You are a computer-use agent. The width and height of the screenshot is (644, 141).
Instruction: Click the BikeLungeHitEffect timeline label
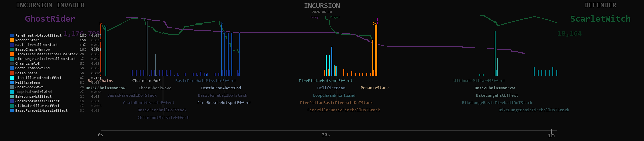(x=497, y=95)
